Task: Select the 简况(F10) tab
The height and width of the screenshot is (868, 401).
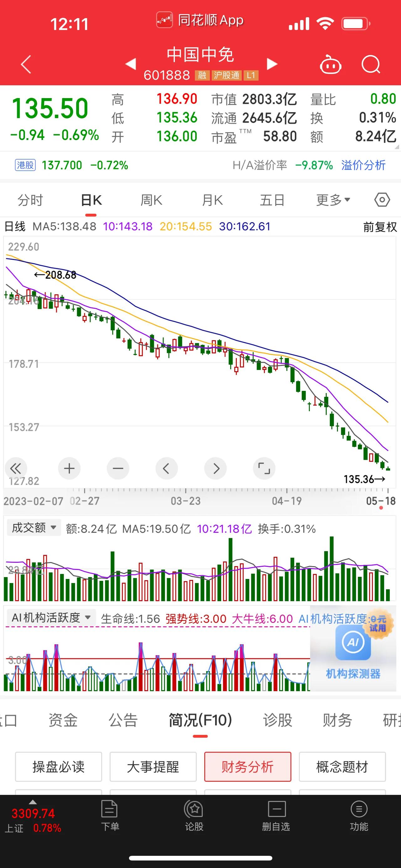Action: coord(200,720)
